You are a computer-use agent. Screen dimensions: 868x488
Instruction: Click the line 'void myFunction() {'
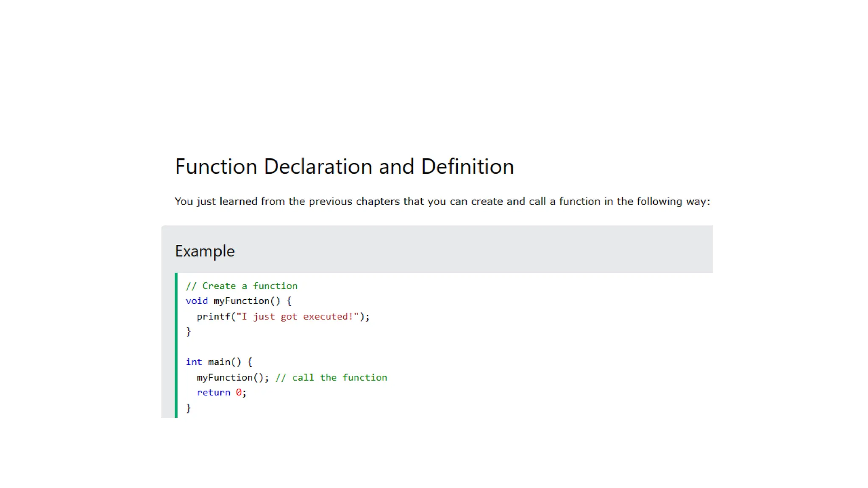pyautogui.click(x=239, y=301)
